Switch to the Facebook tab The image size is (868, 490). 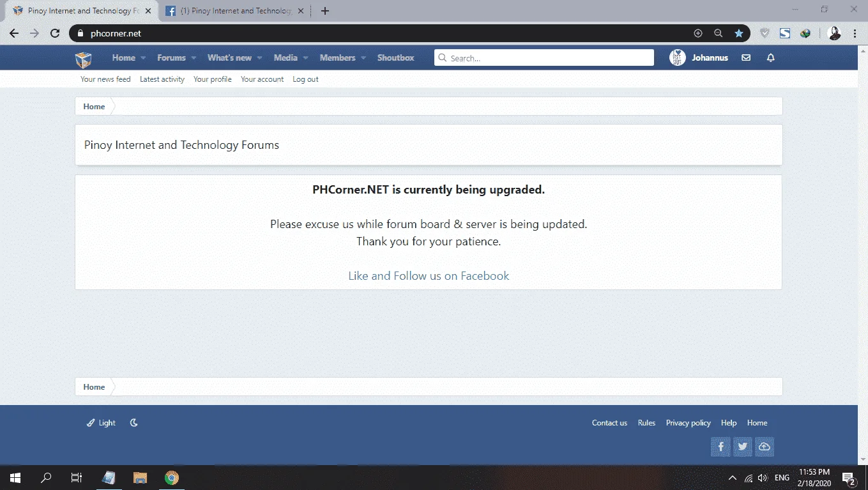(x=234, y=11)
